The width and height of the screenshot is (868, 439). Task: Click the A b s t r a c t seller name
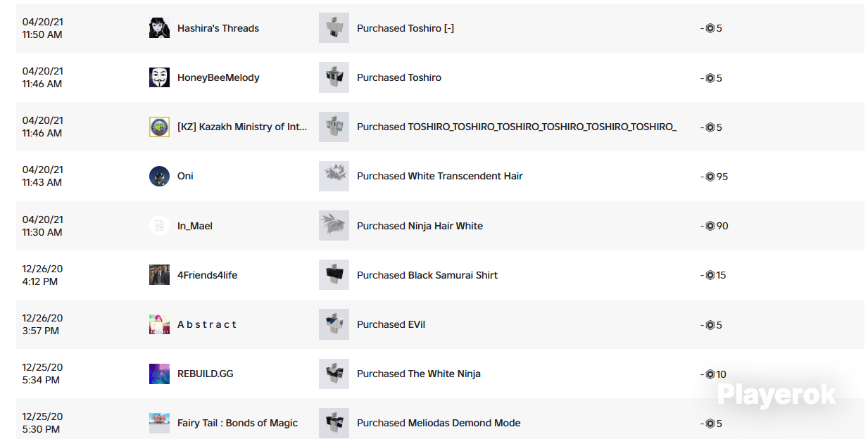[x=207, y=324]
